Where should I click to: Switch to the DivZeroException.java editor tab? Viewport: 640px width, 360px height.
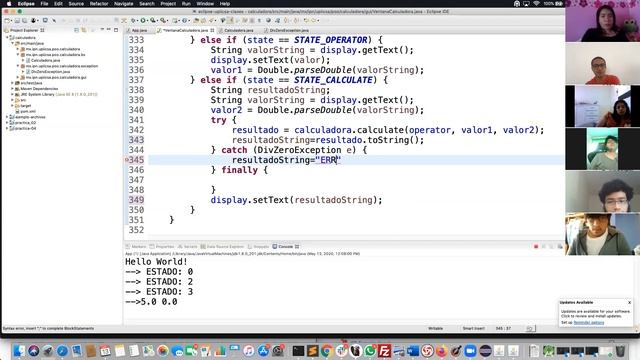point(288,30)
